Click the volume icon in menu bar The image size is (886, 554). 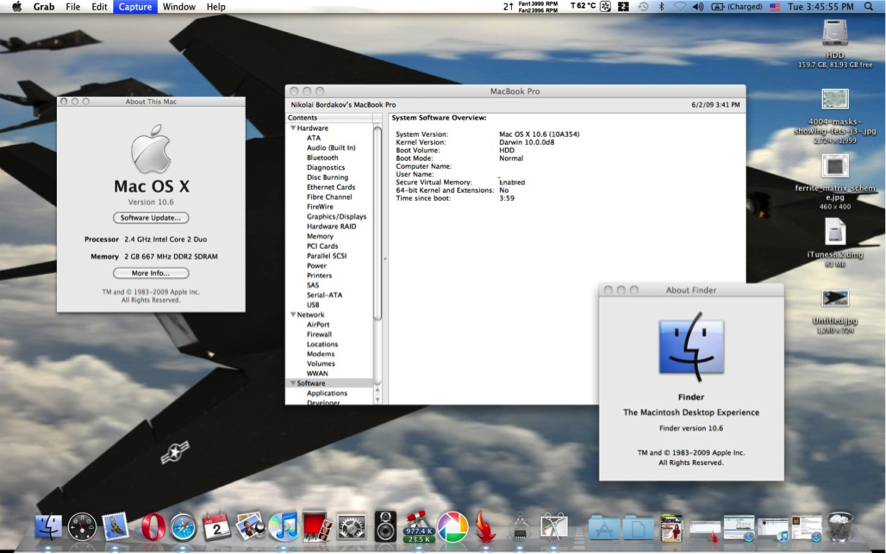(x=698, y=7)
